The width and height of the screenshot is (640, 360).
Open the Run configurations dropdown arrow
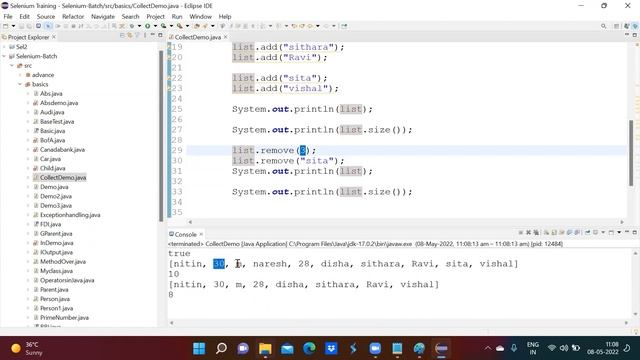tap(155, 26)
